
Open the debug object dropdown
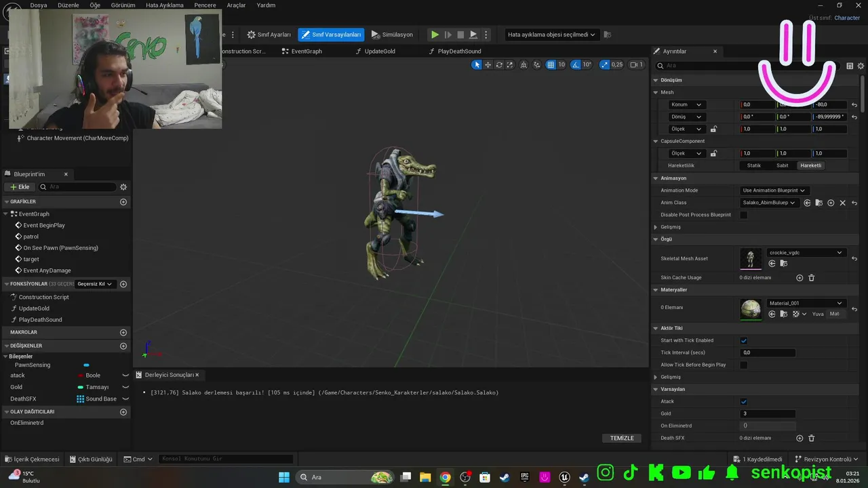pos(551,35)
